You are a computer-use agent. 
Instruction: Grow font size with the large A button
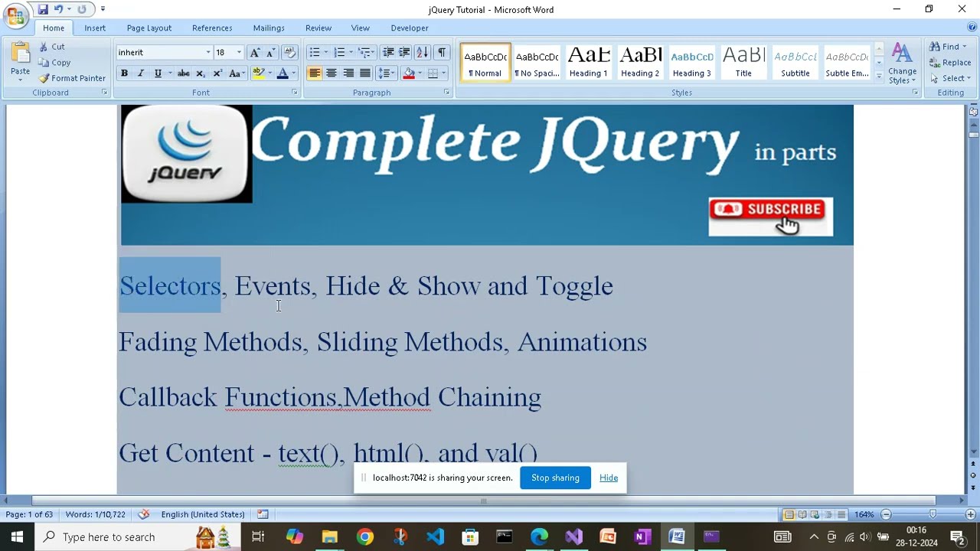[255, 52]
